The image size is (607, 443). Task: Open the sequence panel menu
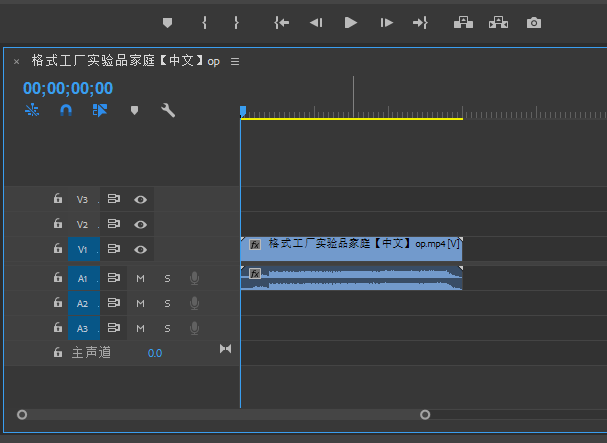(235, 61)
